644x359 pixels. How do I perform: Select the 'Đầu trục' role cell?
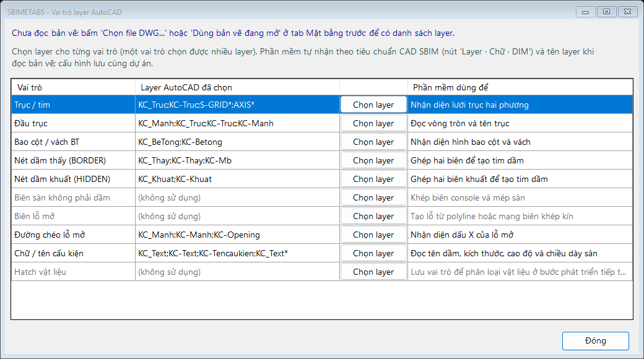[73, 123]
